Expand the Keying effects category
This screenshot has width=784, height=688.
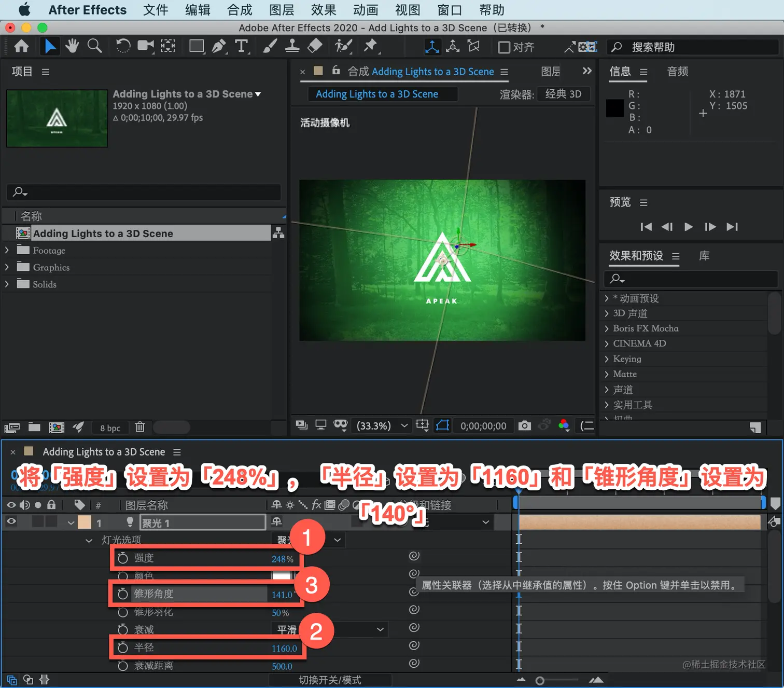pos(607,359)
